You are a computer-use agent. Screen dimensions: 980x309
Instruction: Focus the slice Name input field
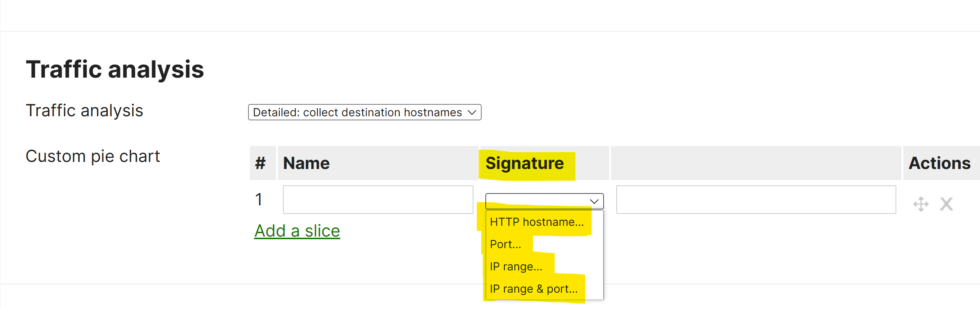(x=378, y=199)
